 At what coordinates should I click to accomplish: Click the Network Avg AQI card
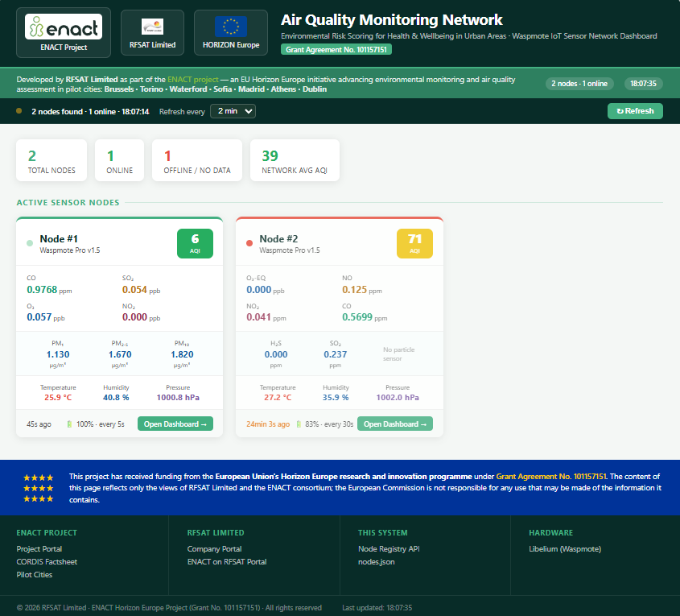pos(295,160)
